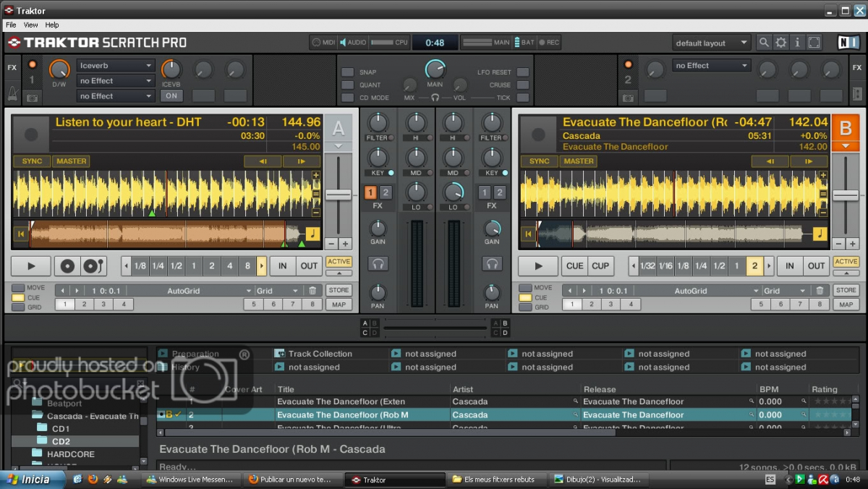Click the Track Collection favorite icon
868x489 pixels.
tap(280, 354)
